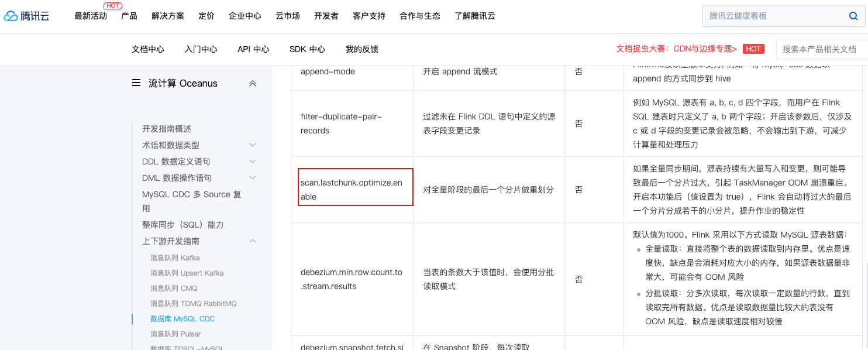Focus the 搜索本产品相关文档 search field
The image size is (868, 350).
coord(821,49)
